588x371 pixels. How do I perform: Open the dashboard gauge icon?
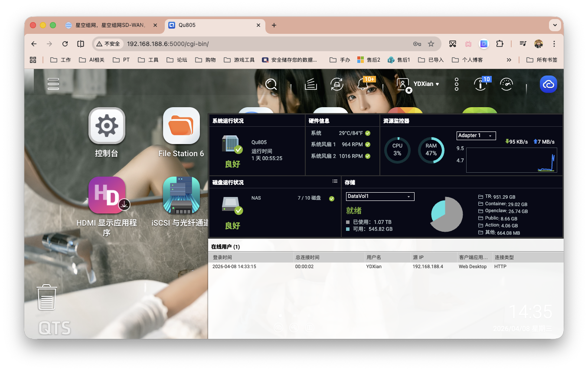point(506,84)
